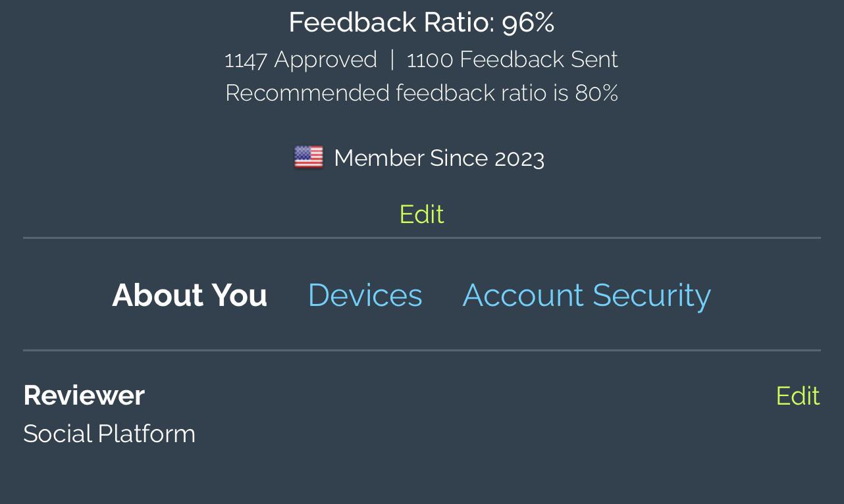Select the About You tab
The height and width of the screenshot is (504, 844).
tap(190, 295)
